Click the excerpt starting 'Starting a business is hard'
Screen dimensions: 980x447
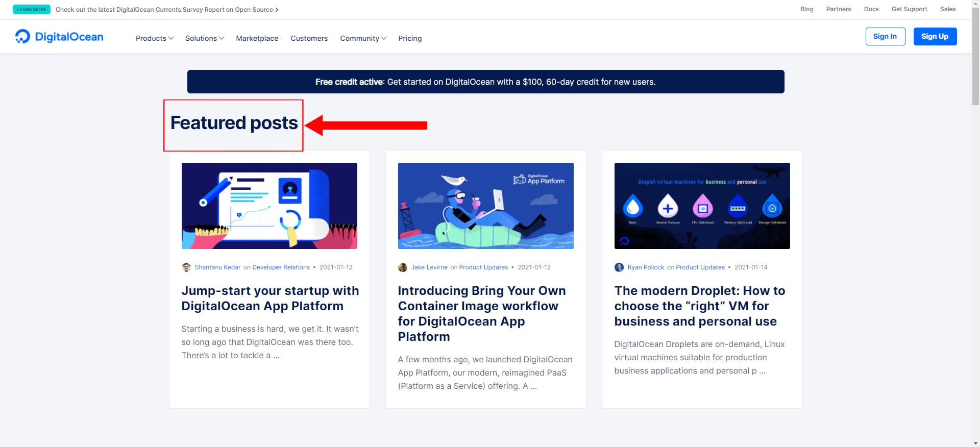pyautogui.click(x=270, y=342)
